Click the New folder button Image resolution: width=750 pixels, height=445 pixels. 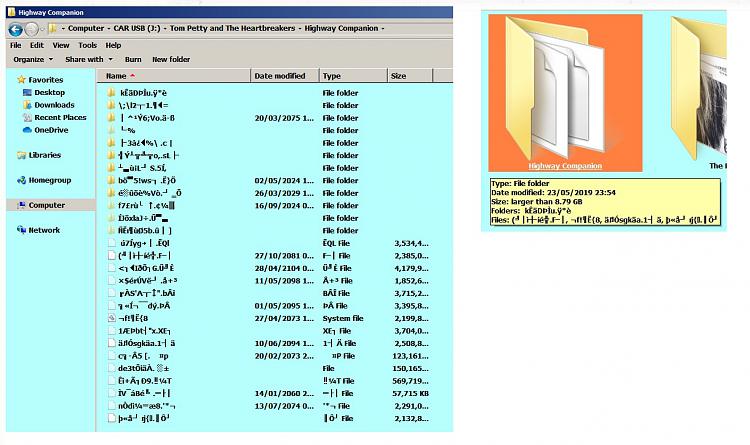(x=171, y=59)
